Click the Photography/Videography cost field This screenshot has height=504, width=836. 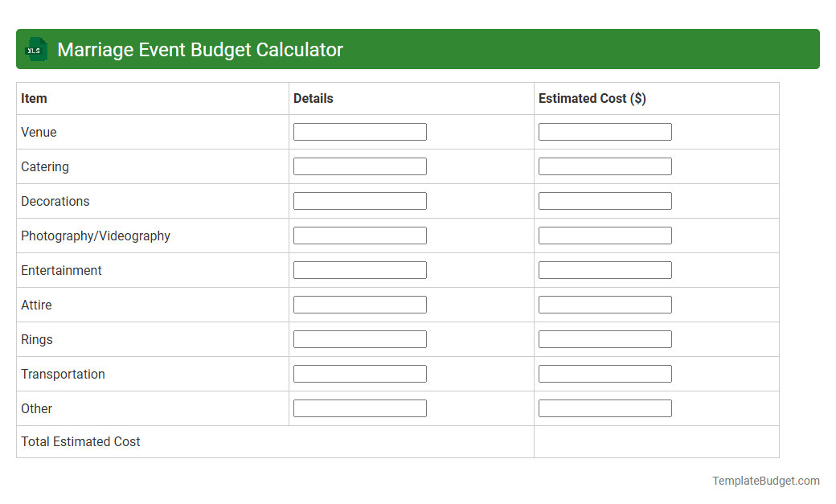tap(604, 235)
